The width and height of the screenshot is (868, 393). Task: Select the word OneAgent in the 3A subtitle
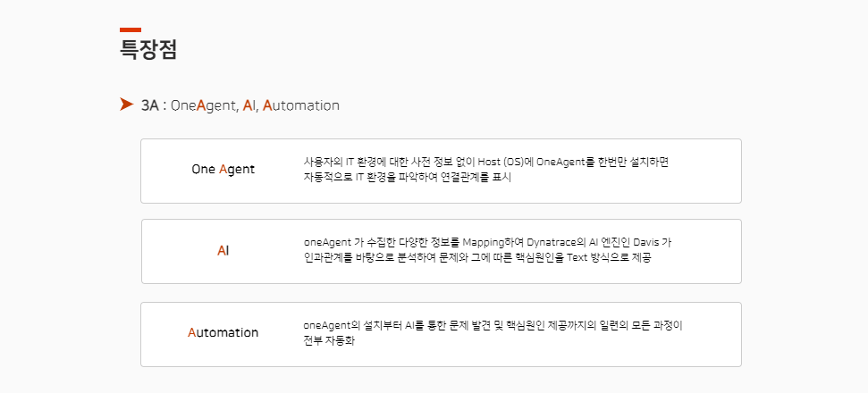(x=203, y=105)
